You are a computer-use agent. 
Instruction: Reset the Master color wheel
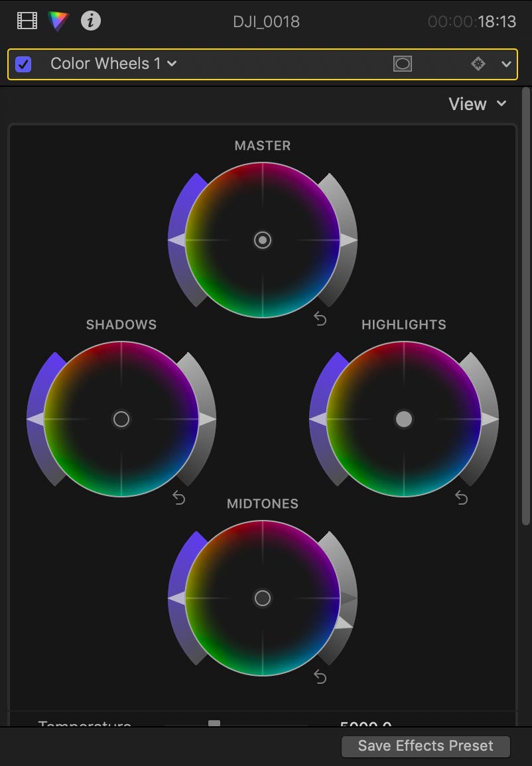pyautogui.click(x=320, y=318)
